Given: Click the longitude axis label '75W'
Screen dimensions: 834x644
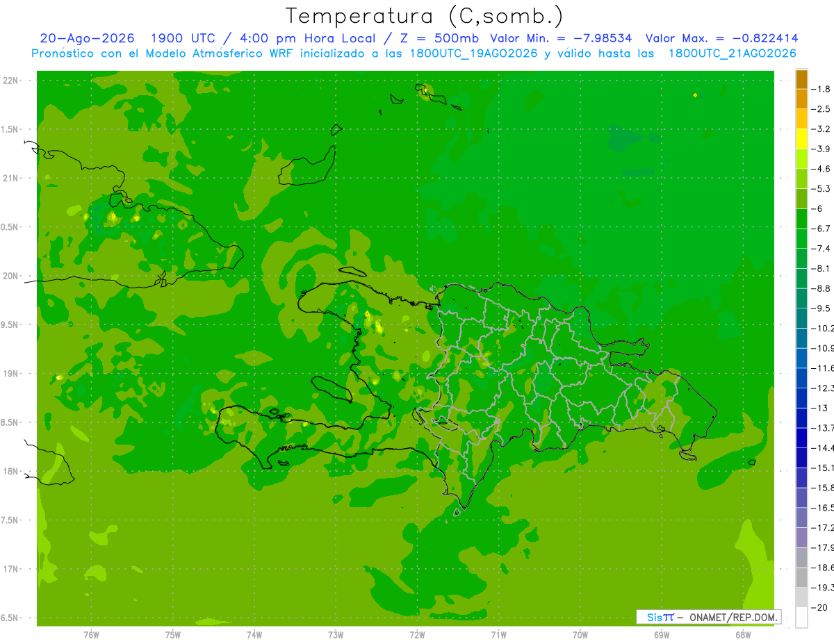Looking at the screenshot, I should point(173,635).
